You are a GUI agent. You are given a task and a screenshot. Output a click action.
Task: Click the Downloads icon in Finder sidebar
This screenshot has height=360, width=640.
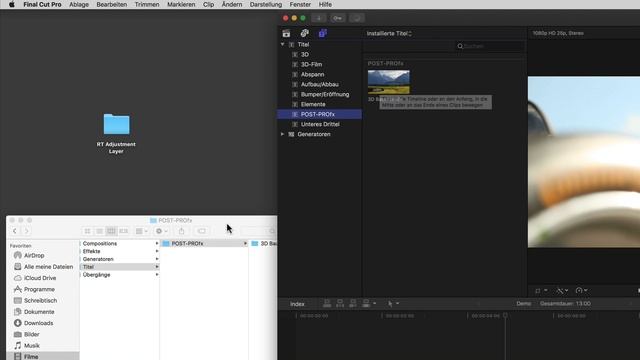pos(18,323)
